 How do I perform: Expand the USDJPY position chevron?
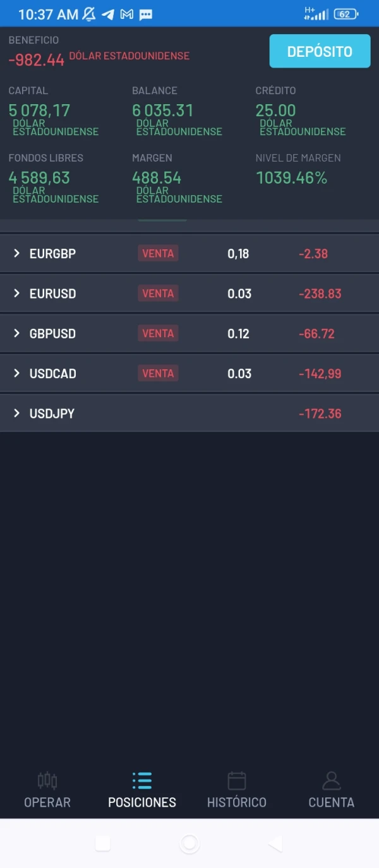tap(17, 413)
